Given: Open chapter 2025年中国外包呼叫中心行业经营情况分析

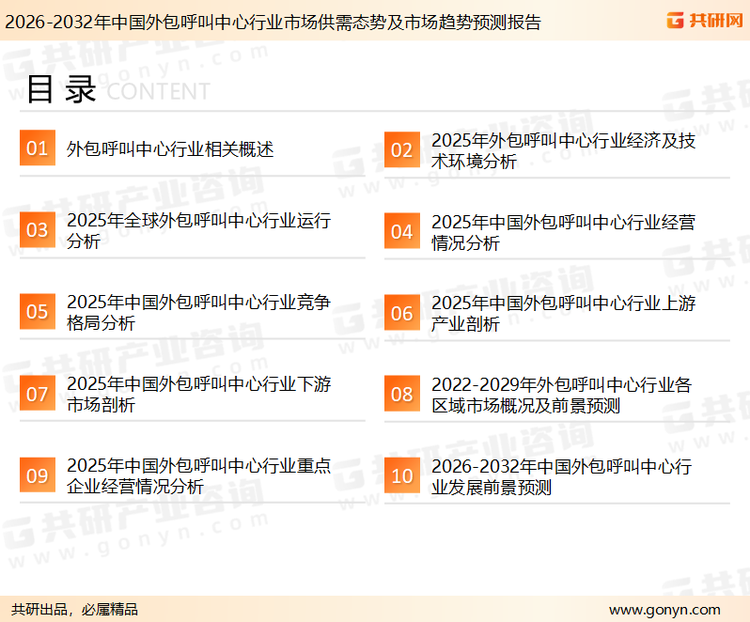Looking at the screenshot, I should (563, 233).
